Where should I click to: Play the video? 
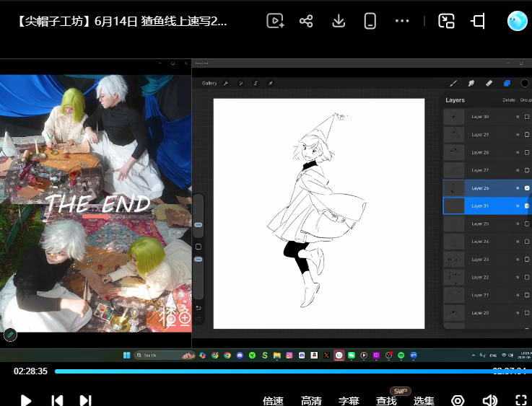pos(26,400)
